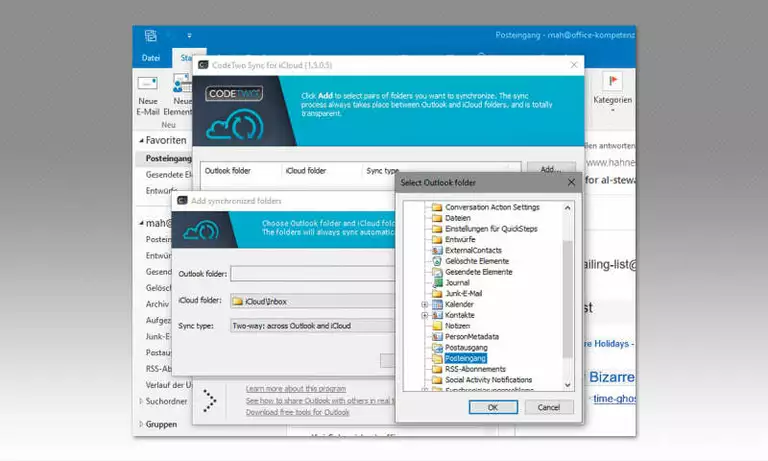The width and height of the screenshot is (768, 461).
Task: Open the Learn more about this program link
Action: [x=296, y=388]
